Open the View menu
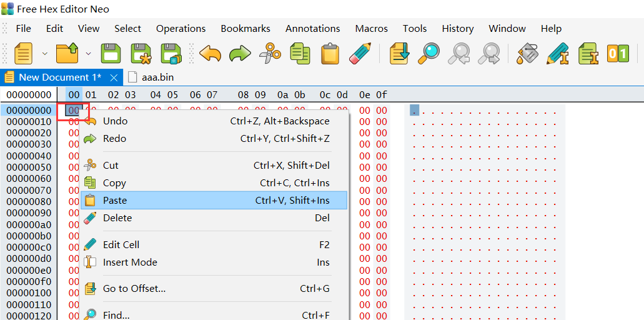Viewport: 644px width, 320px height. [89, 28]
